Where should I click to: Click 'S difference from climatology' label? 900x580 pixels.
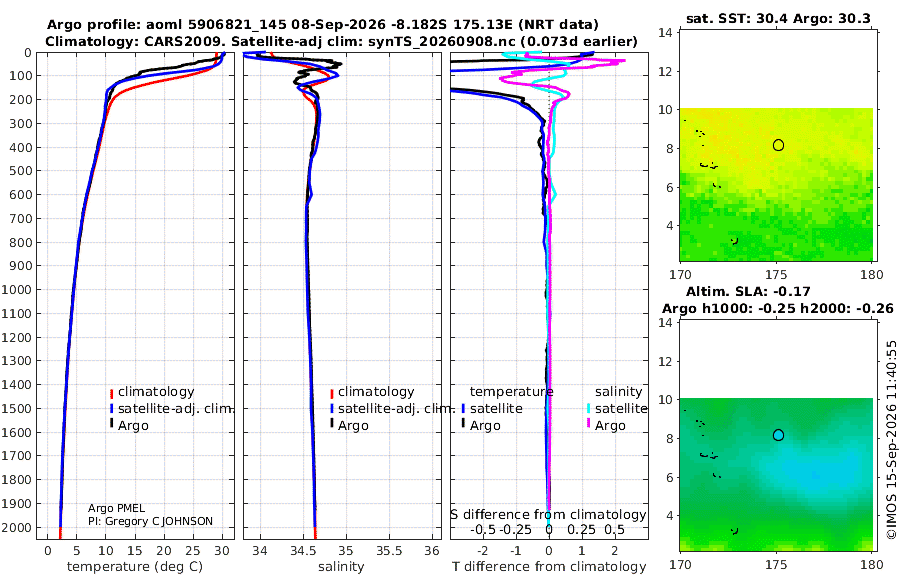pyautogui.click(x=548, y=515)
